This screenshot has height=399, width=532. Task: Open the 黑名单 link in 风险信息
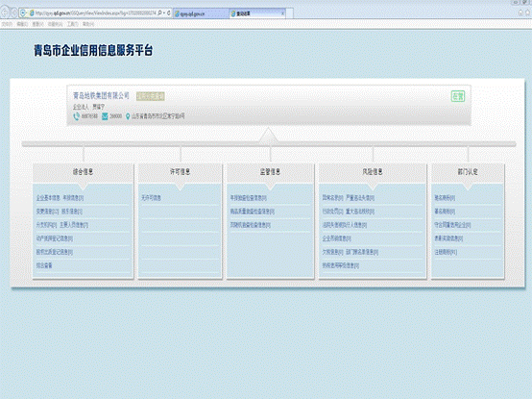pyautogui.click(x=333, y=198)
